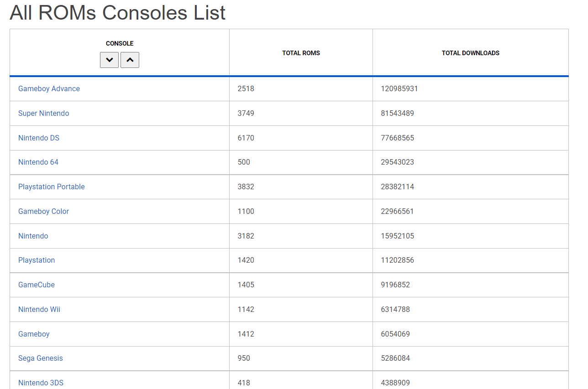Screen dimensions: 588x389
Task: Click downloads count 4388909
Action: pyautogui.click(x=395, y=383)
